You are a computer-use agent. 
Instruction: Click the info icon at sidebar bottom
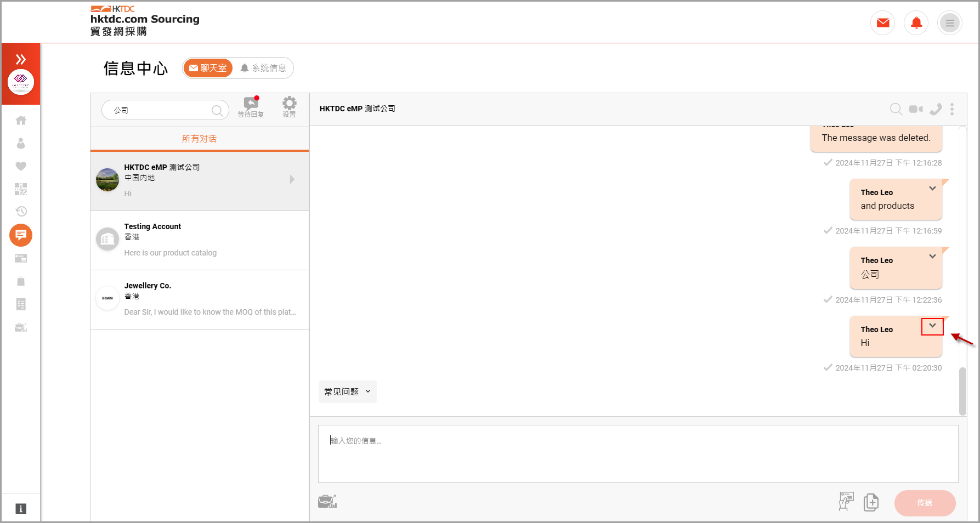point(21,509)
